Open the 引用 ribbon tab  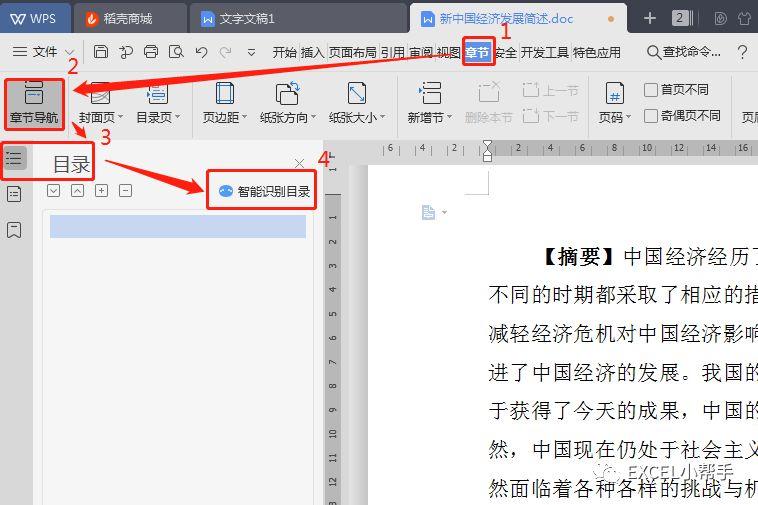pos(393,52)
